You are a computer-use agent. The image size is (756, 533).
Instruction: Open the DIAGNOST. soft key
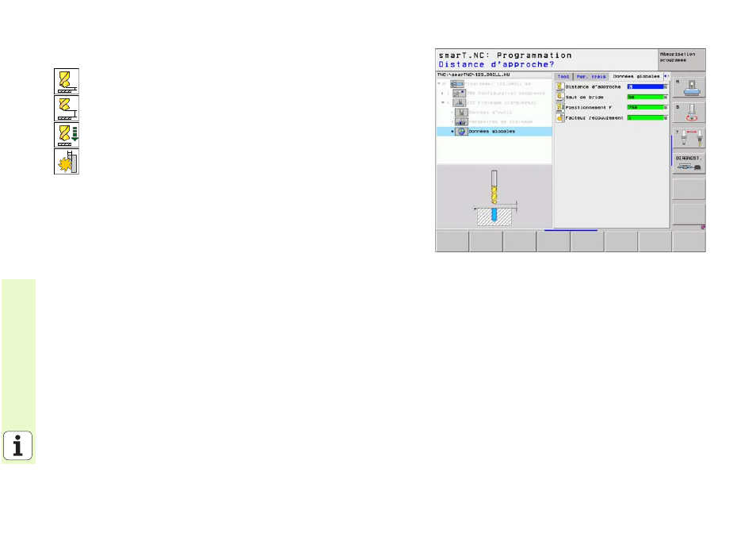click(x=689, y=164)
